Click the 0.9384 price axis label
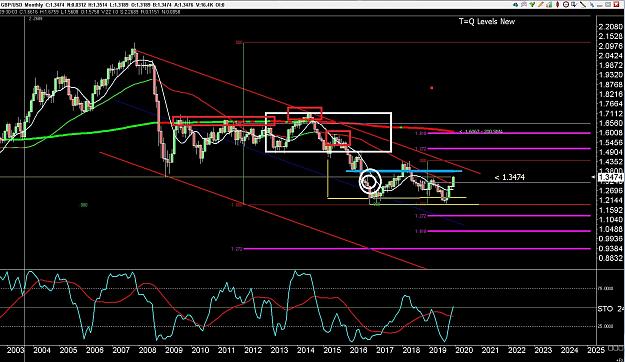 click(x=610, y=249)
